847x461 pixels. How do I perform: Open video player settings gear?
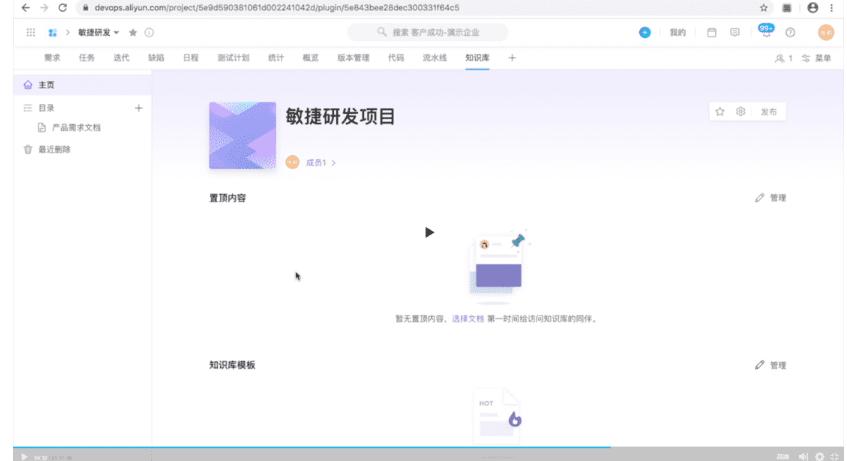tap(819, 457)
